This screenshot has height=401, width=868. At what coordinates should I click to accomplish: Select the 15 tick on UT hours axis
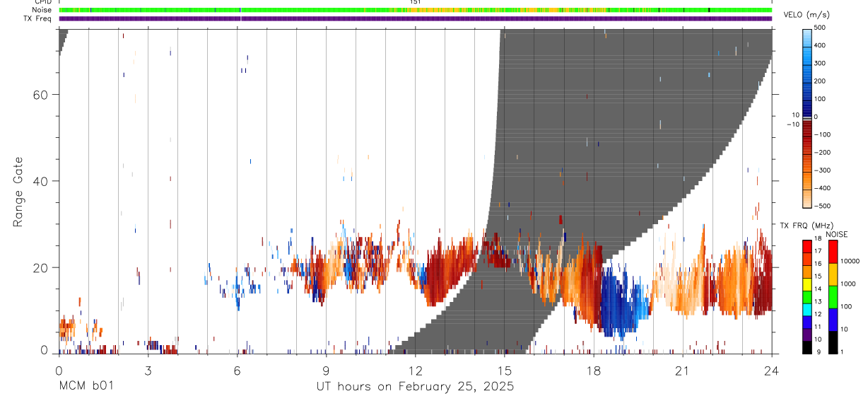tap(504, 370)
